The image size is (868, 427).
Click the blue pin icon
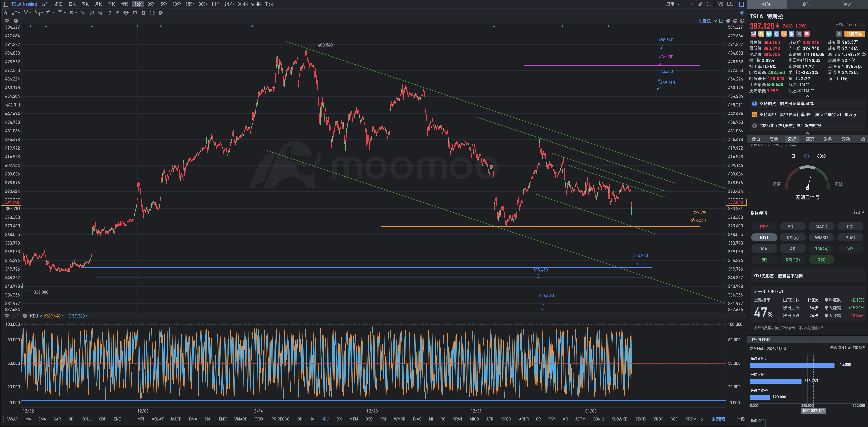742,13
